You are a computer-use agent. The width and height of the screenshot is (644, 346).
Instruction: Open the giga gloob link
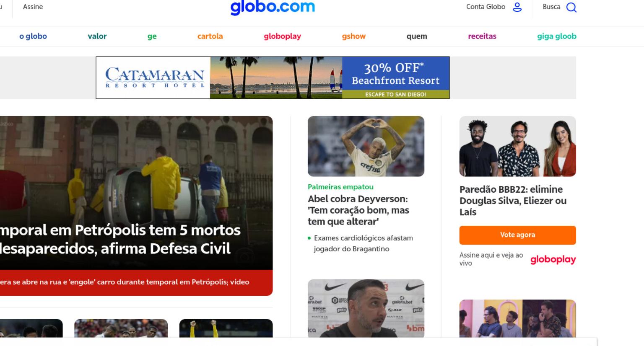click(x=557, y=36)
